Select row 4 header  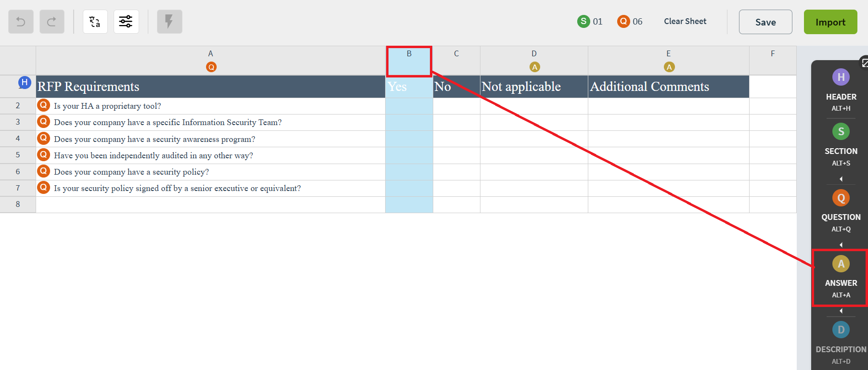tap(18, 139)
